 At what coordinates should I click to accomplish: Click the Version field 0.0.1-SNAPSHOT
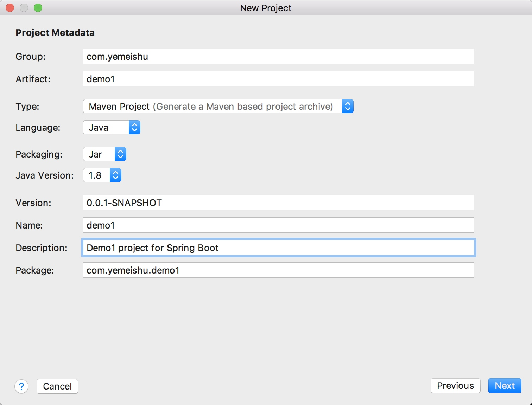point(278,202)
